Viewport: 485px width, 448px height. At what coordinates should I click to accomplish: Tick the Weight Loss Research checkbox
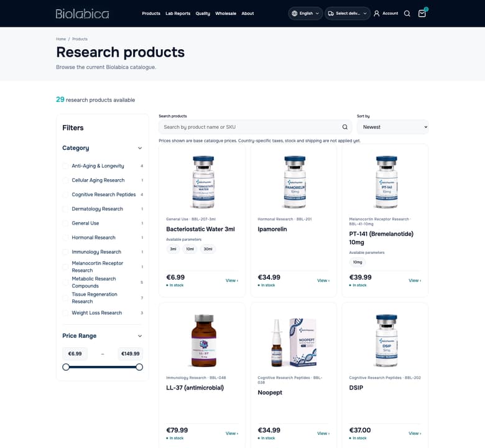click(65, 313)
